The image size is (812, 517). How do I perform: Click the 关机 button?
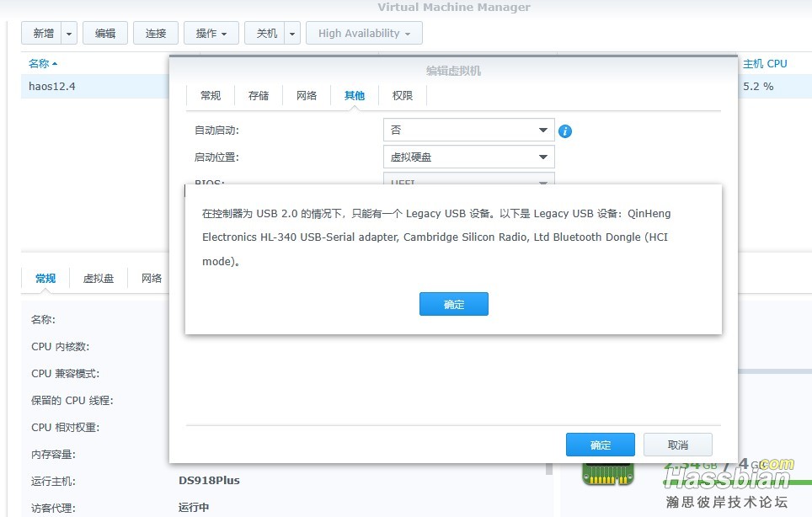click(266, 34)
